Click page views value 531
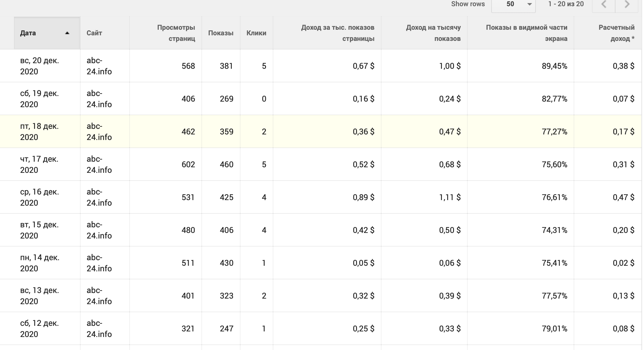 point(188,197)
